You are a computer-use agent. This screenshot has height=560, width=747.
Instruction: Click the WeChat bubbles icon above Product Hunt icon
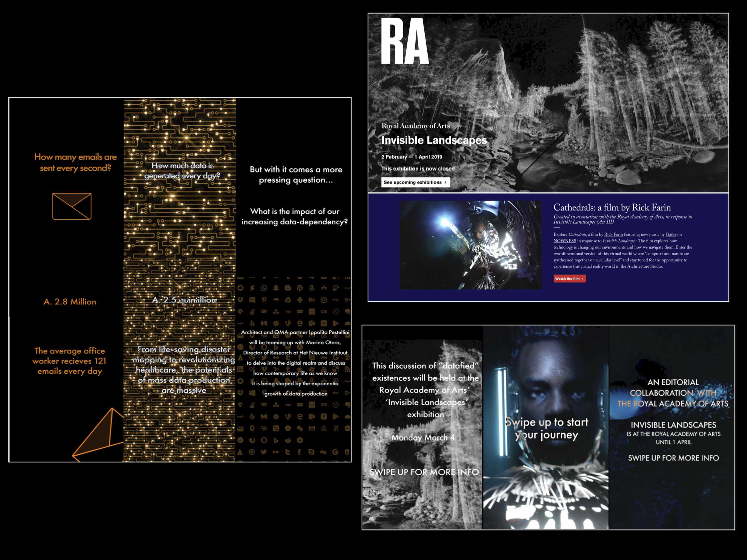point(300,428)
